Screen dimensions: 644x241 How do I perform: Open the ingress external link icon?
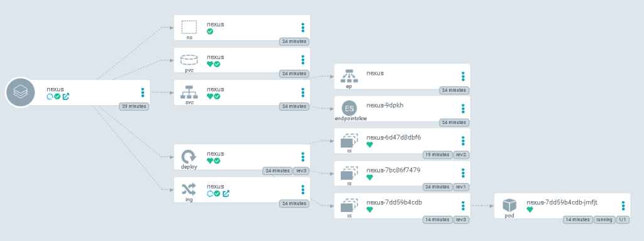[x=226, y=193]
